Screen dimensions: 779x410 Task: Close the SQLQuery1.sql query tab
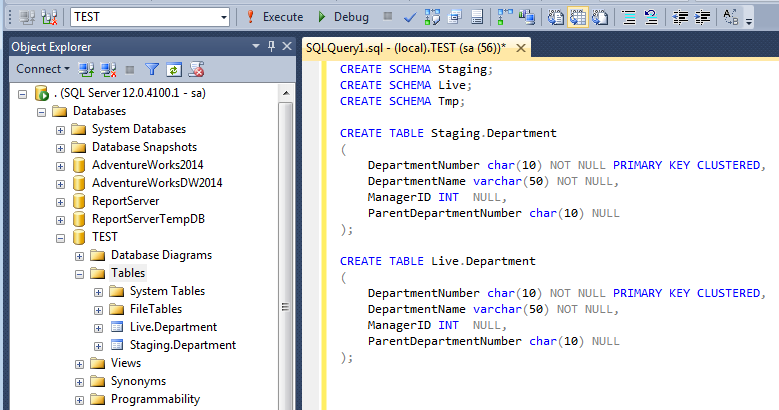[521, 48]
